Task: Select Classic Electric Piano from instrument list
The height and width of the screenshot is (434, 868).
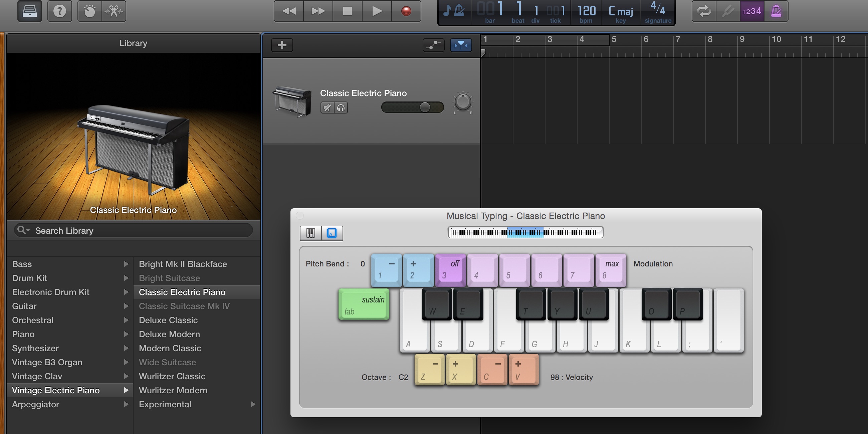Action: pyautogui.click(x=182, y=292)
